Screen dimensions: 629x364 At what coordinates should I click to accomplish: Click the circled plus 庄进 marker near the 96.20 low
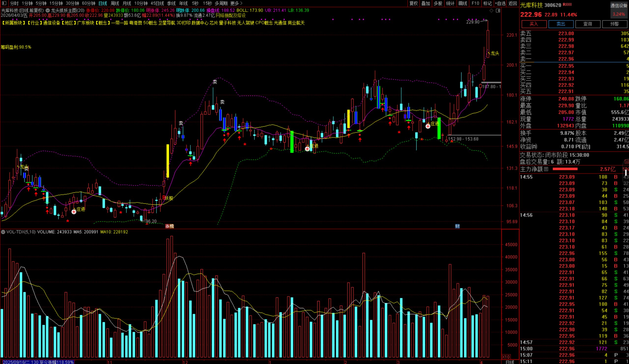click(74, 212)
